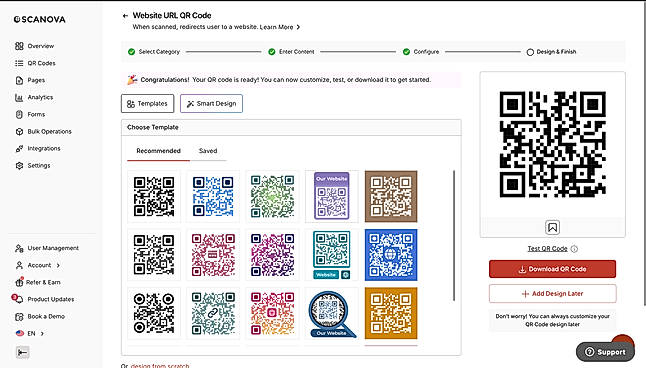Expand the EN language selector
Screen dimensions: 646x368
tap(42, 334)
